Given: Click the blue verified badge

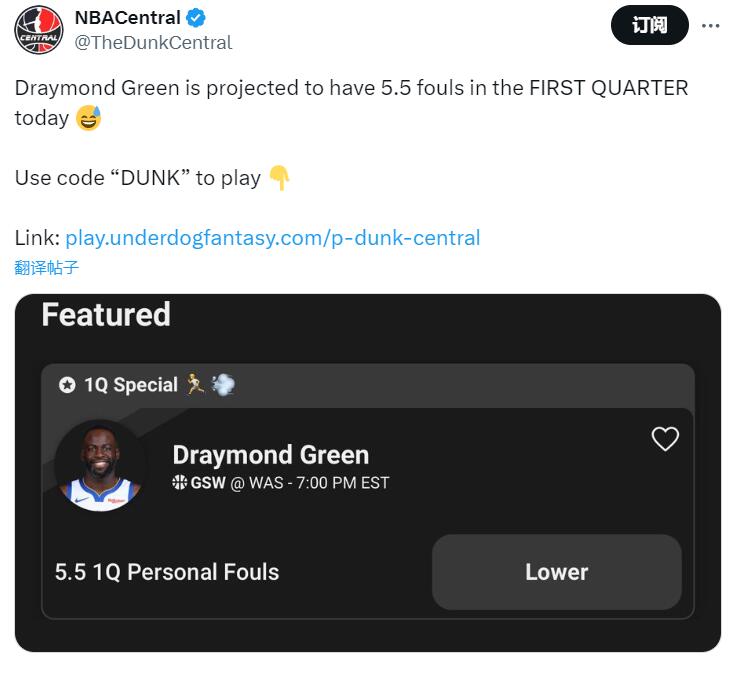Looking at the screenshot, I should click(199, 18).
